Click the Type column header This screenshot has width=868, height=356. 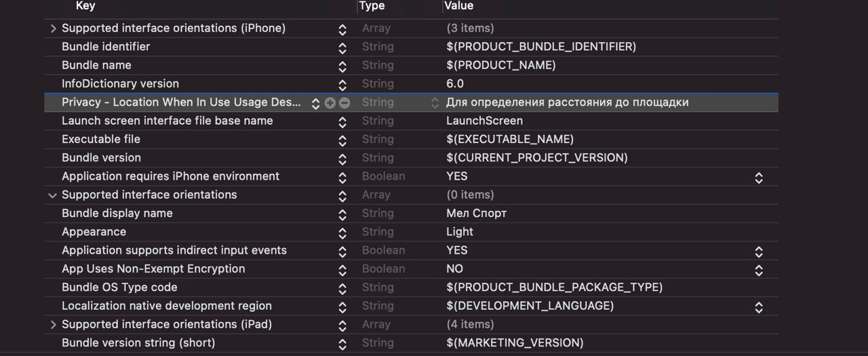(x=372, y=6)
